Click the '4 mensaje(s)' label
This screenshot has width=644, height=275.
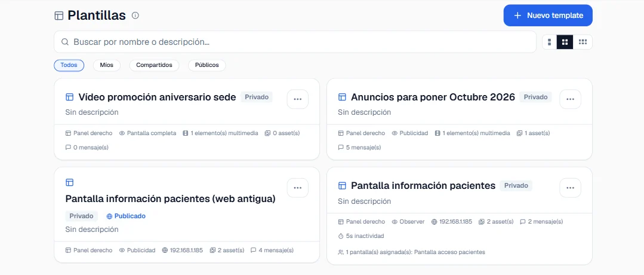tap(276, 250)
